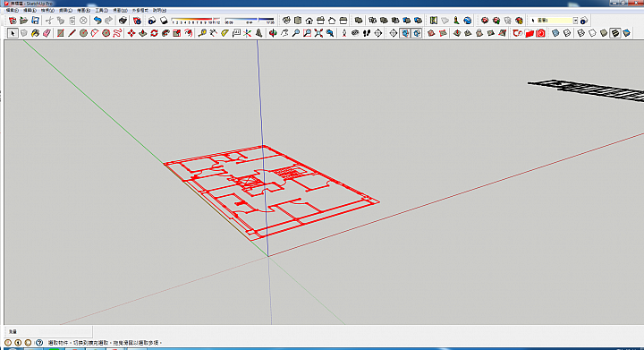Image resolution: width=644 pixels, height=350 pixels.
Task: Open the Layer Manager icon beside dropdown
Action: pos(584,20)
